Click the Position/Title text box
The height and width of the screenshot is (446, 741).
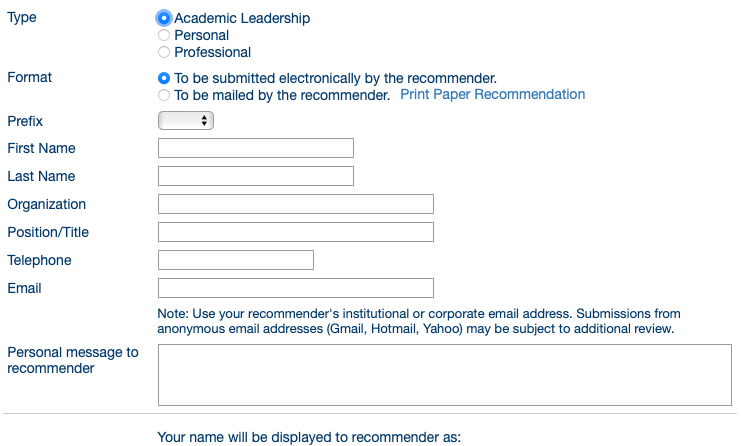[296, 232]
